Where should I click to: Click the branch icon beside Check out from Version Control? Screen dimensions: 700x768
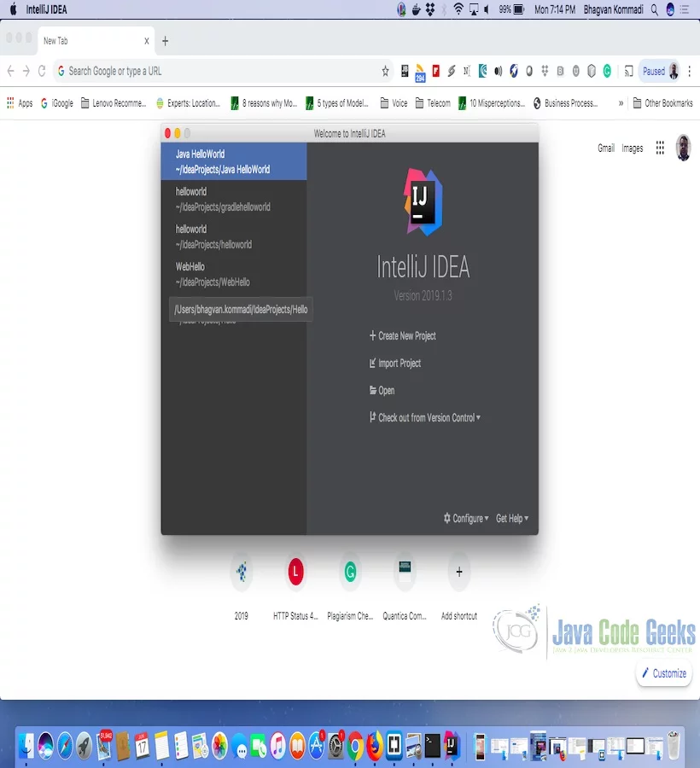click(373, 417)
